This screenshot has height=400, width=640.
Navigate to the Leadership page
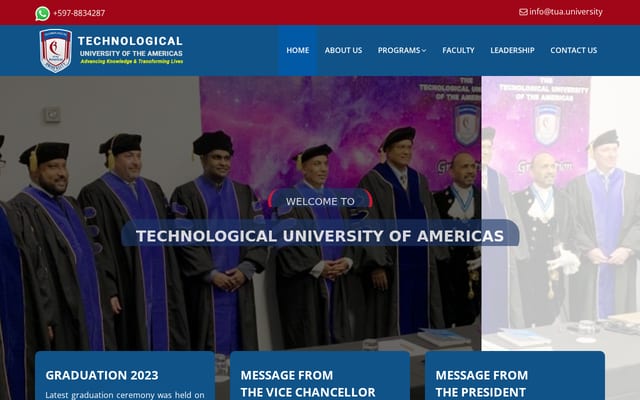512,50
